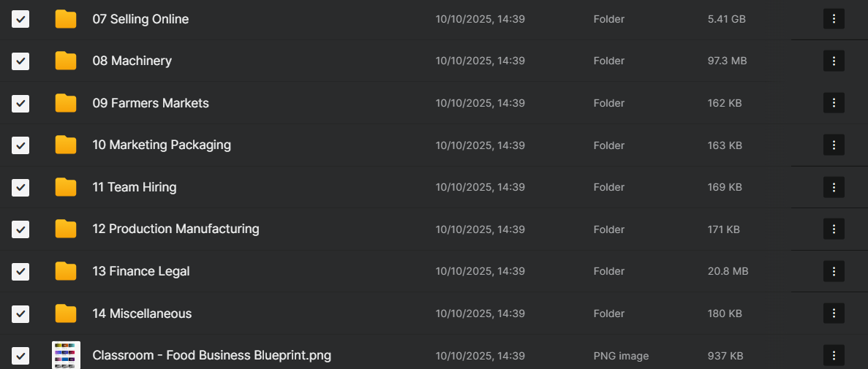Image resolution: width=868 pixels, height=369 pixels.
Task: Click the 10 Marketing Packaging folder icon
Action: click(x=66, y=145)
